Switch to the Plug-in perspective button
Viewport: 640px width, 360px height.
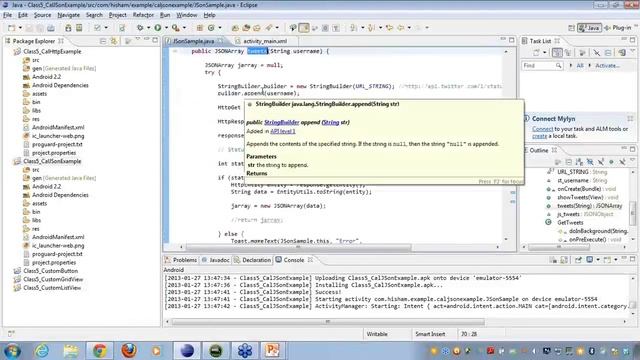(x=617, y=28)
